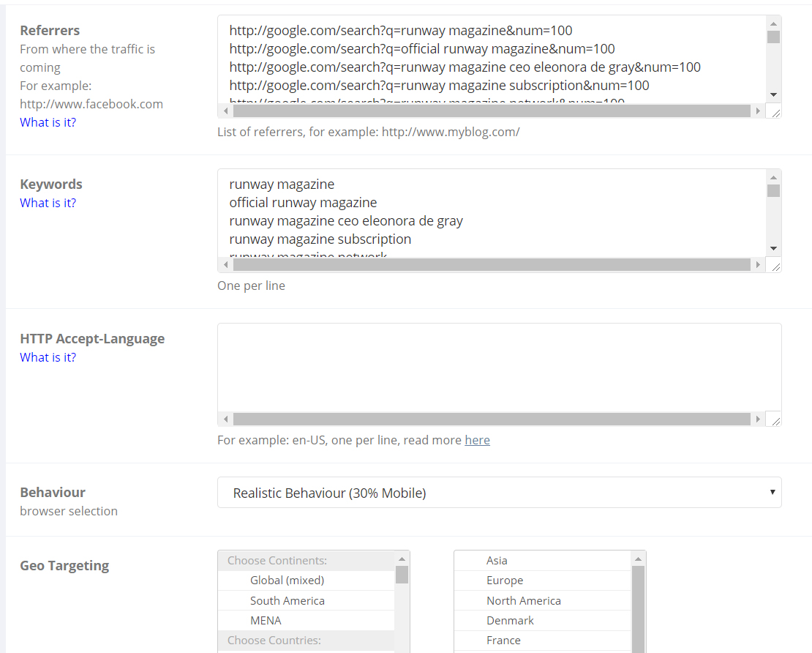812x653 pixels.
Task: Click inside the HTTP Accept-Language text area
Action: (492, 367)
